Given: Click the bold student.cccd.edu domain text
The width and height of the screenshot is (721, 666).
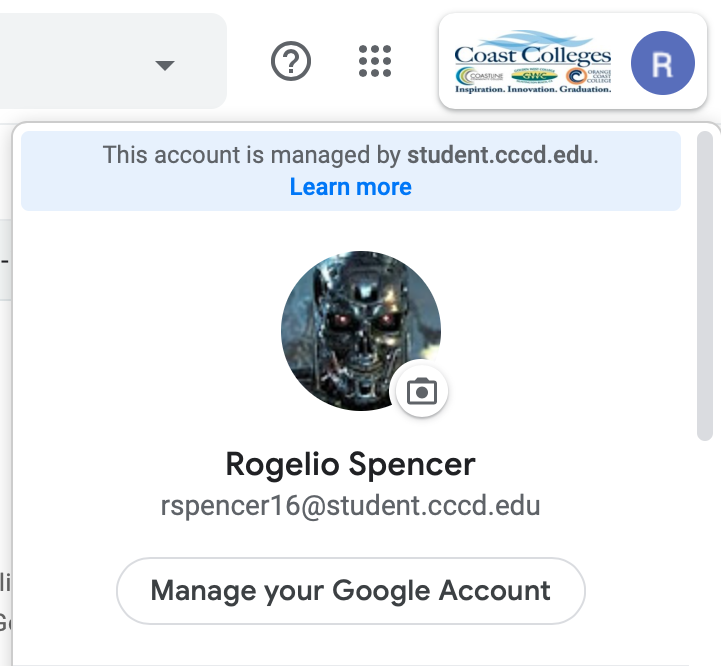Looking at the screenshot, I should [500, 155].
